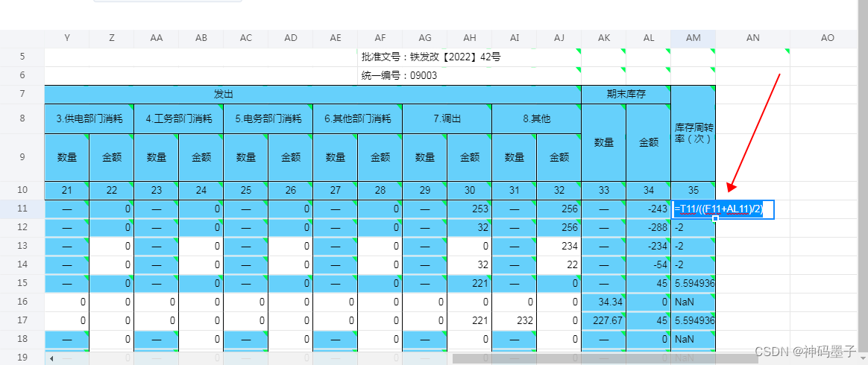Screen dimensions: 868x365
Task: Select row header 16
Action: pos(22,302)
